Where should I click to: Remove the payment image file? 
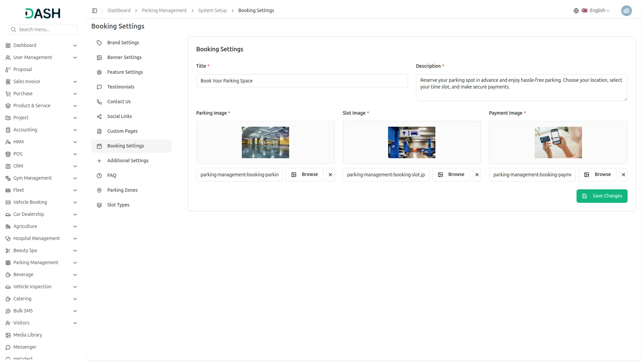point(623,175)
